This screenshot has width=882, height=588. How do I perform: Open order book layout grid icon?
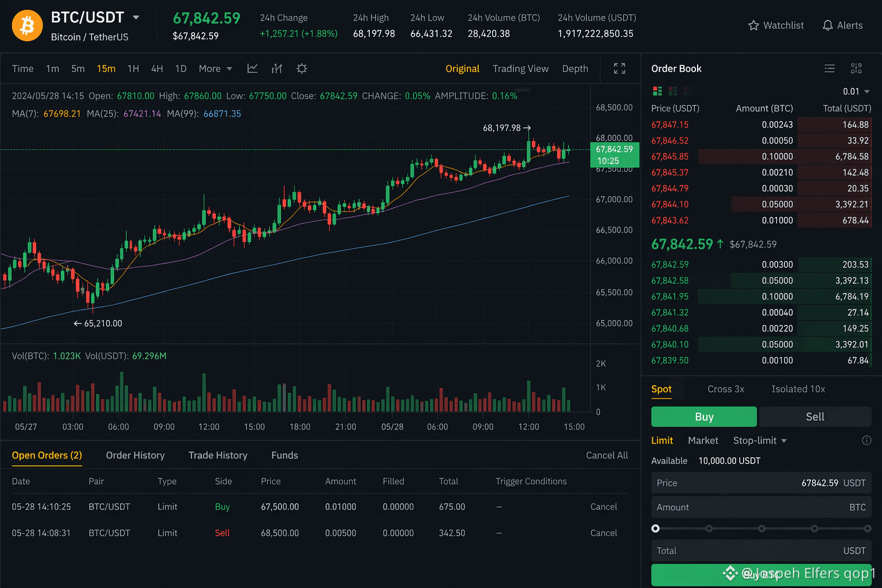[x=856, y=68]
